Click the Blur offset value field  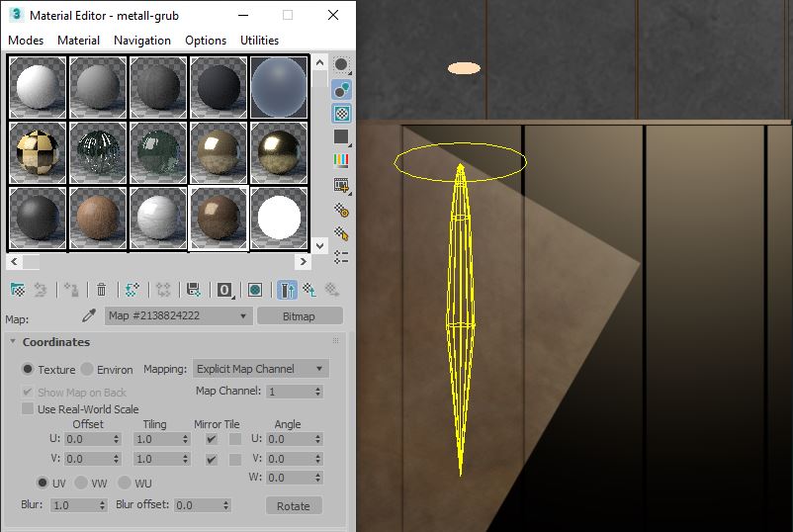pyautogui.click(x=198, y=505)
